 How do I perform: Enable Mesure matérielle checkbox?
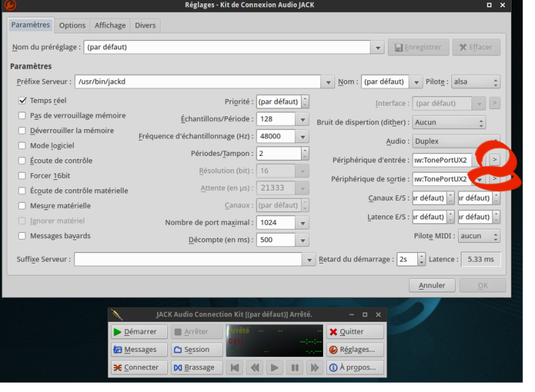22,205
